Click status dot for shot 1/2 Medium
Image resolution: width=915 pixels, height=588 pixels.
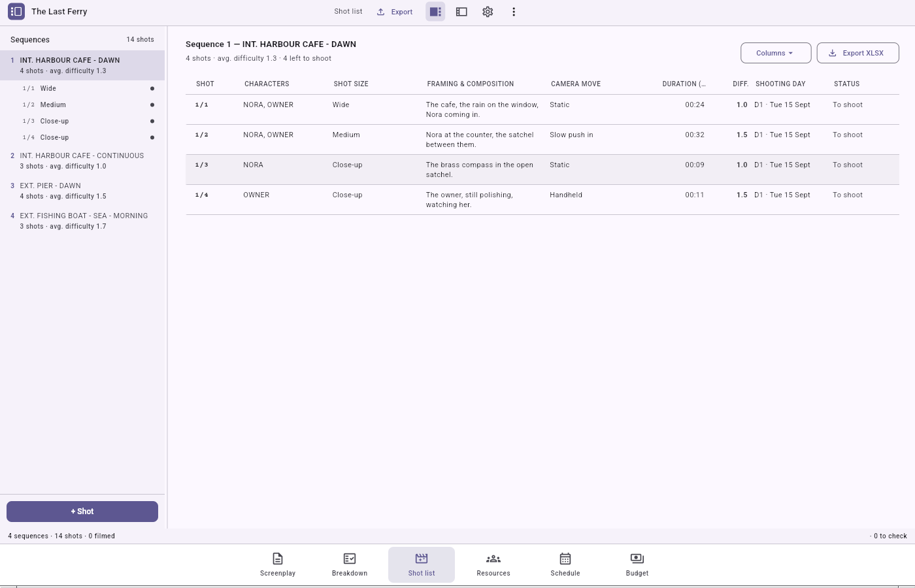click(152, 105)
